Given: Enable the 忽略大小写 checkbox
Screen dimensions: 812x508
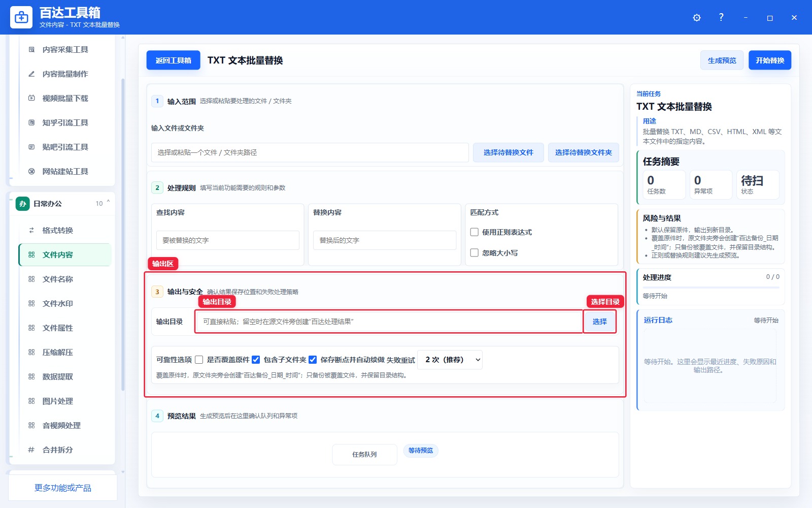Looking at the screenshot, I should point(475,252).
